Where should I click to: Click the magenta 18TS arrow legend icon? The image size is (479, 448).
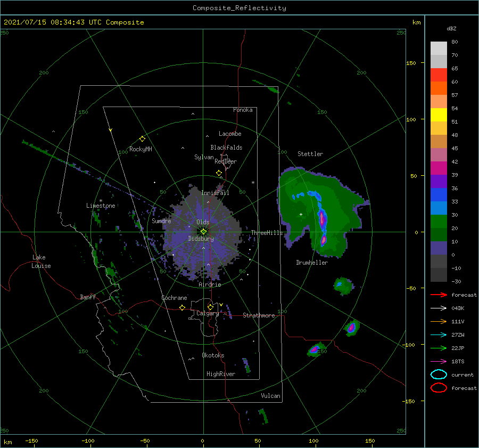[439, 362]
